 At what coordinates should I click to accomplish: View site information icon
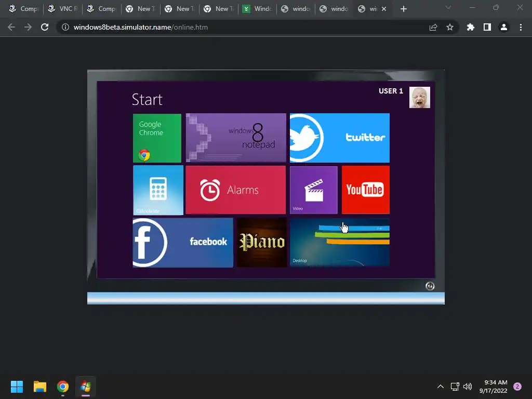click(65, 27)
